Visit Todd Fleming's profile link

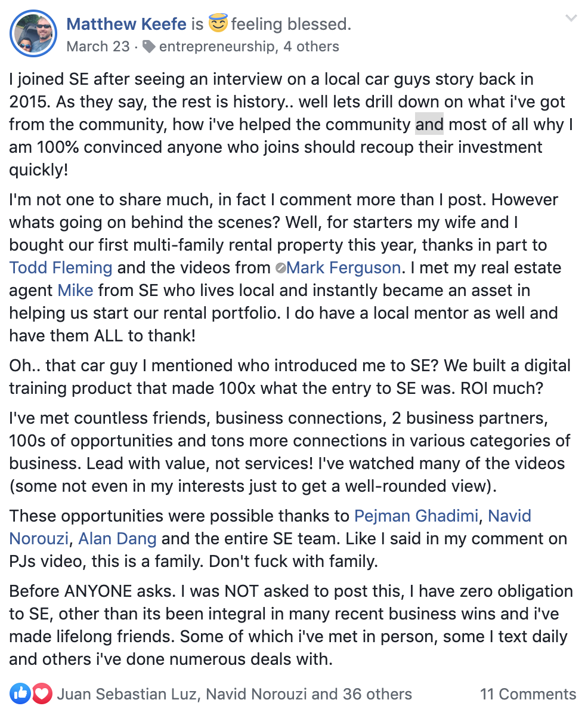[x=61, y=268]
